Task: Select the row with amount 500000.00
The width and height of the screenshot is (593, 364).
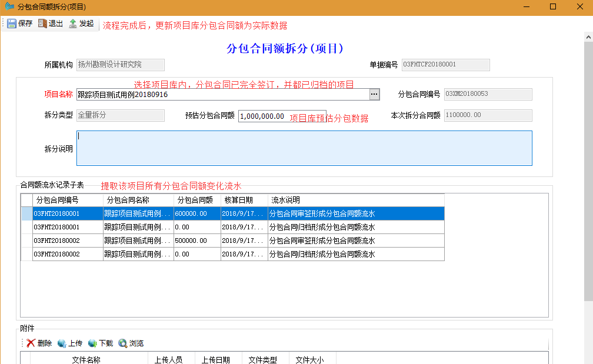Action: point(232,241)
